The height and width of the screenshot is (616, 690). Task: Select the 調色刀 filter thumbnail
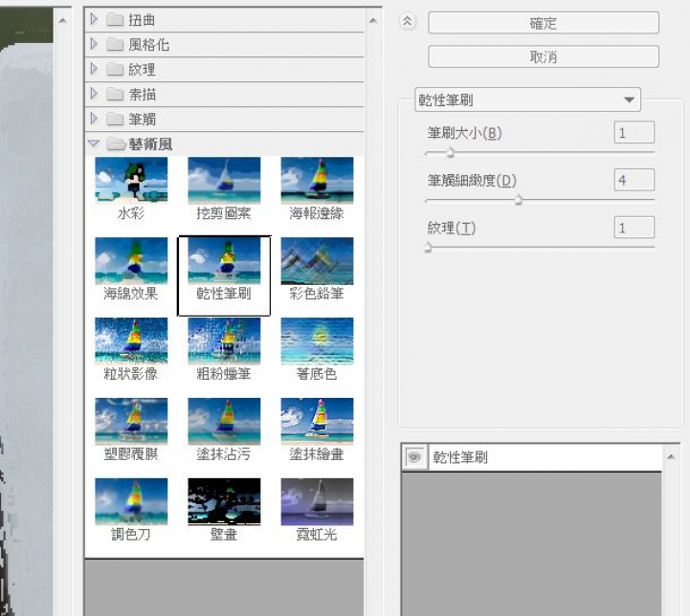[x=131, y=501]
